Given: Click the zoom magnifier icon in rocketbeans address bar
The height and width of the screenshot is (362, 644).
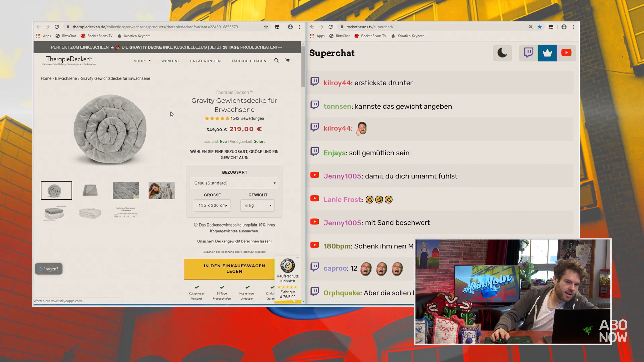Looking at the screenshot, I should tap(530, 27).
